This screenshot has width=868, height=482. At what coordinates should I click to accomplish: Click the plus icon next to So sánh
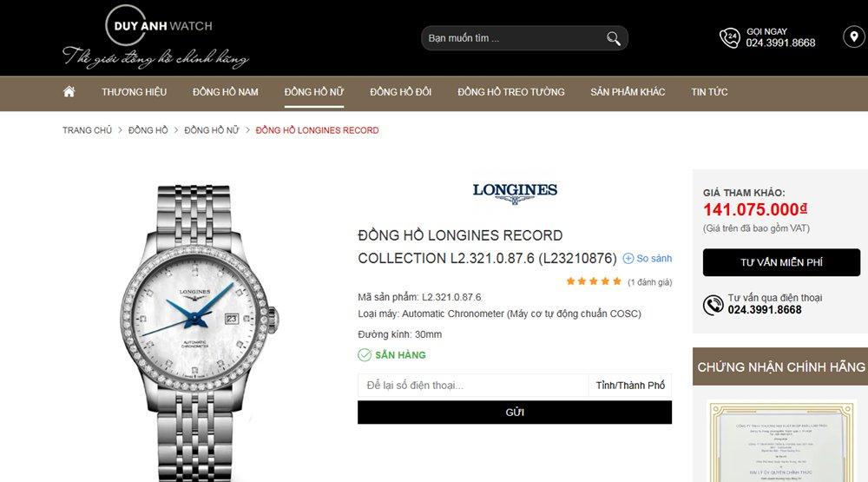[628, 258]
